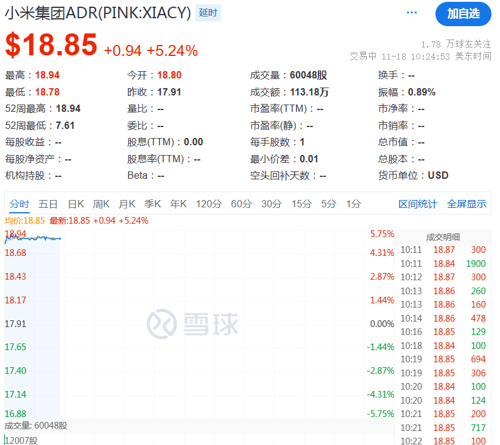Open the three-dot more options menu
500x445 pixels.
(x=412, y=13)
